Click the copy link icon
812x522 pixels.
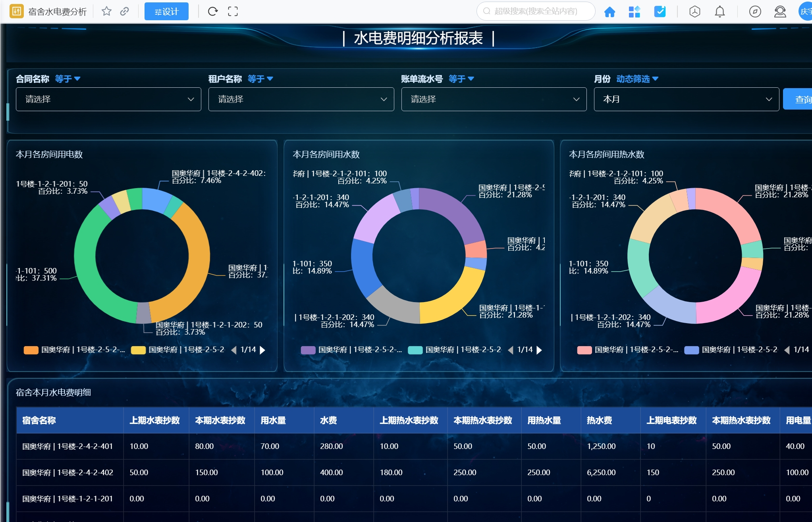click(x=125, y=12)
